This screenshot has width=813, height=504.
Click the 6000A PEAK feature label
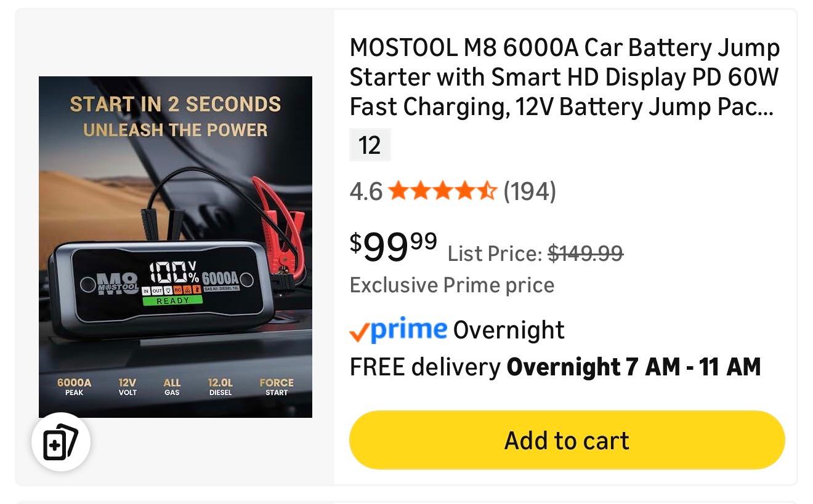[x=75, y=387]
